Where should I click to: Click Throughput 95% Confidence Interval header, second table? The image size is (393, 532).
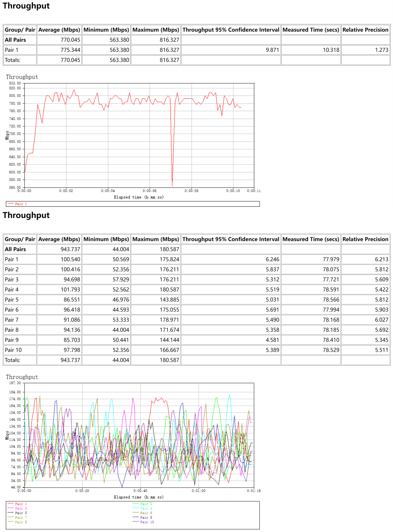(x=231, y=239)
